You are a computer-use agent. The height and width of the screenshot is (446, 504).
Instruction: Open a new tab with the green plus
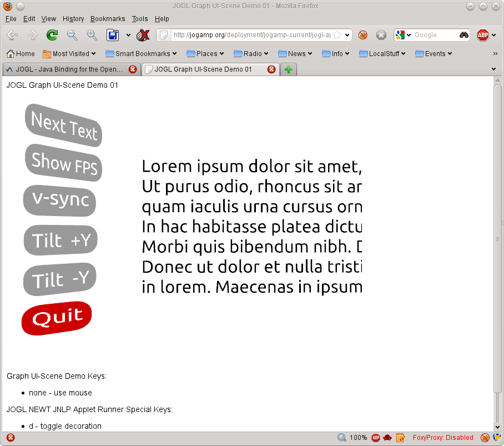click(x=289, y=69)
